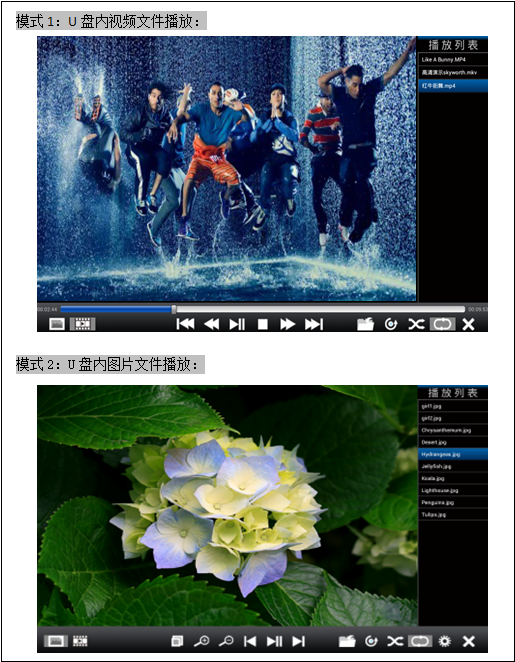This screenshot has width=515, height=662.
Task: Switch to video mode in the picture player
Action: click(80, 641)
